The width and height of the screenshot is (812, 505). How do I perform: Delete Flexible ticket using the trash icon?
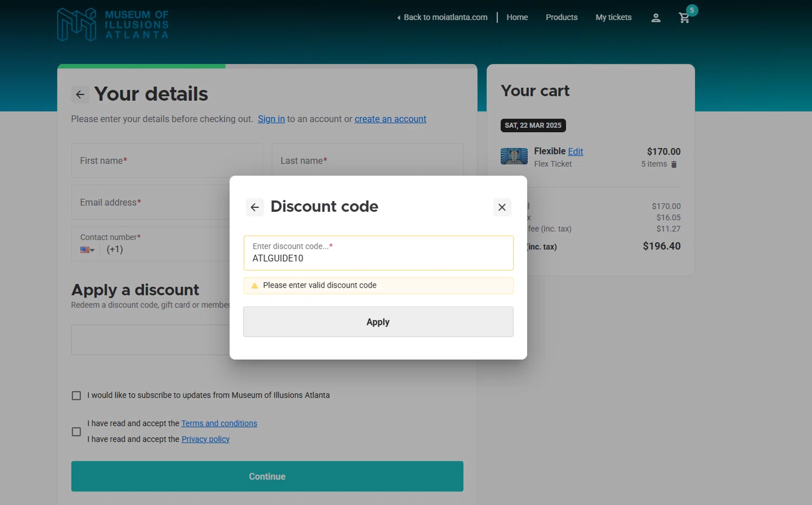point(674,164)
